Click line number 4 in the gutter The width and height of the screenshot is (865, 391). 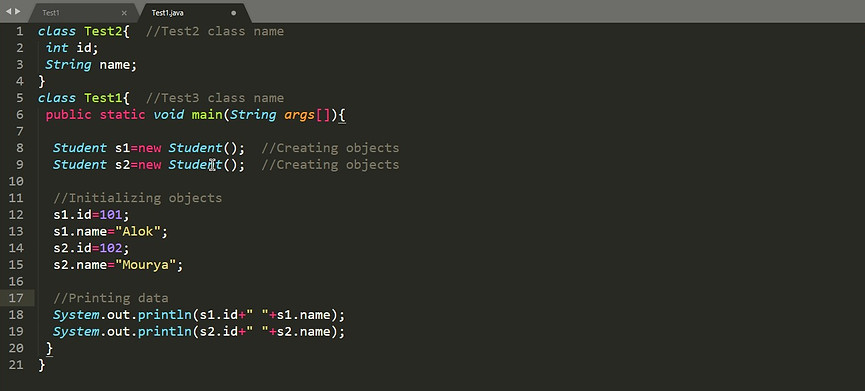[20, 82]
